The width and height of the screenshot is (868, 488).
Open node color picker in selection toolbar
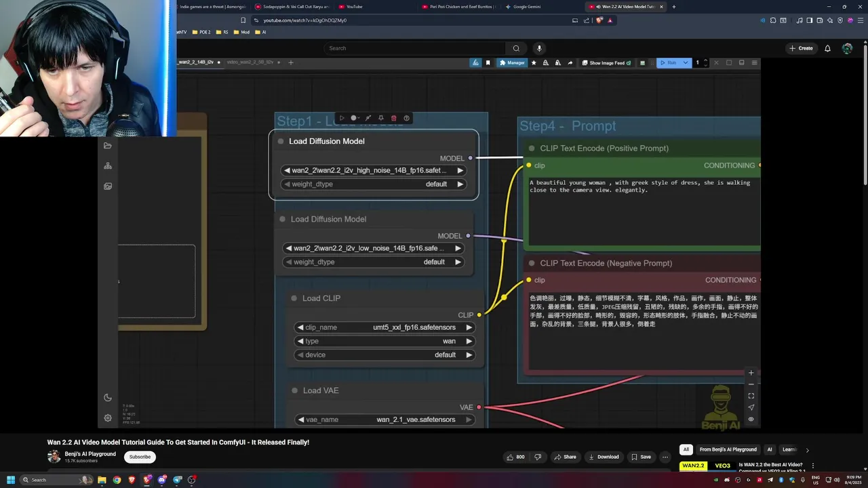[x=355, y=118]
